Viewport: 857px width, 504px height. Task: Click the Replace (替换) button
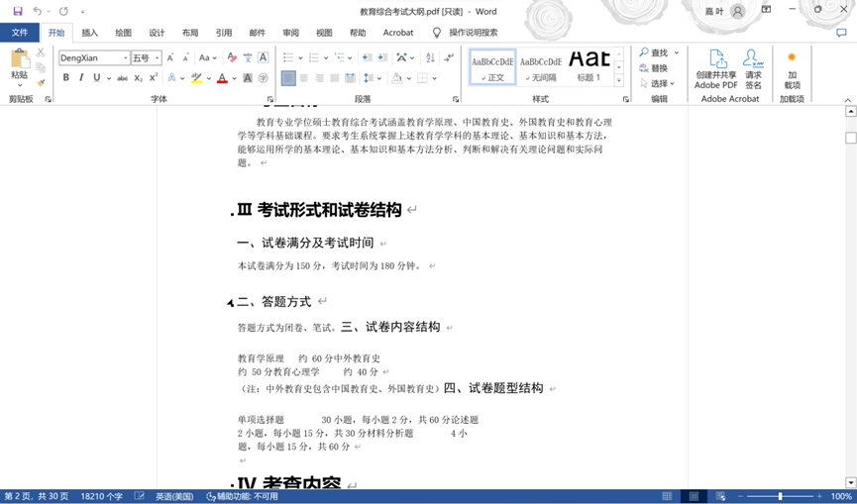coord(654,67)
